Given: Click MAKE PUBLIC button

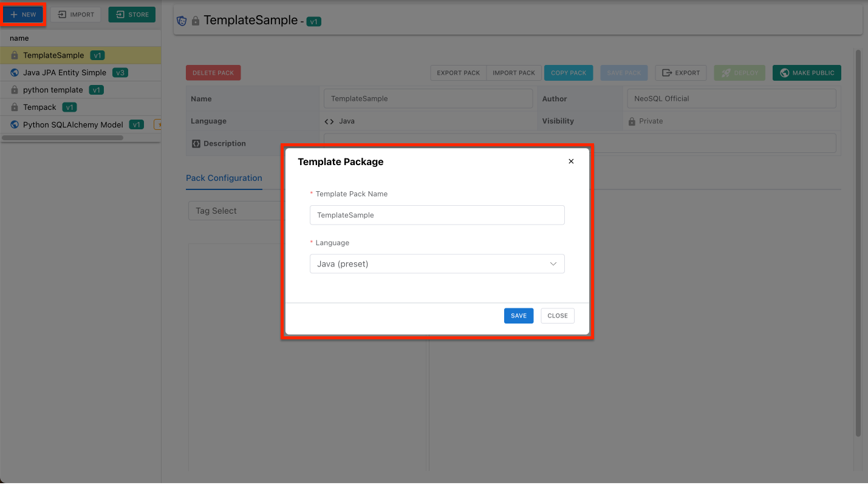Looking at the screenshot, I should pyautogui.click(x=807, y=73).
